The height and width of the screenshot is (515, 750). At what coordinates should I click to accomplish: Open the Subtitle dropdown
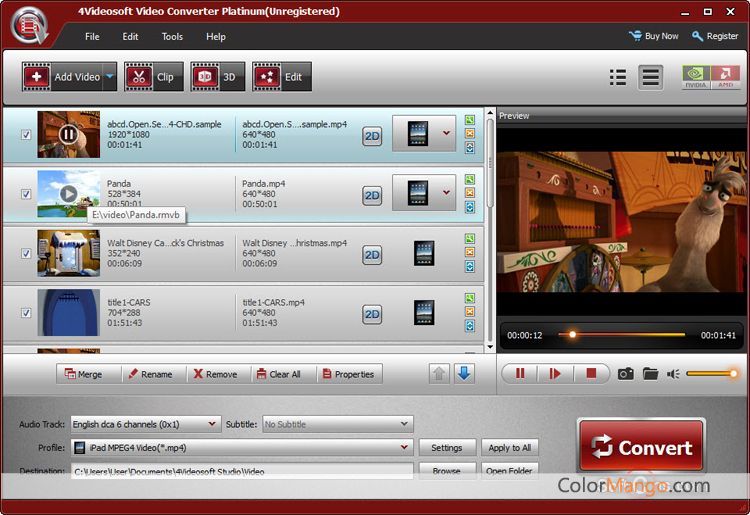[x=338, y=424]
